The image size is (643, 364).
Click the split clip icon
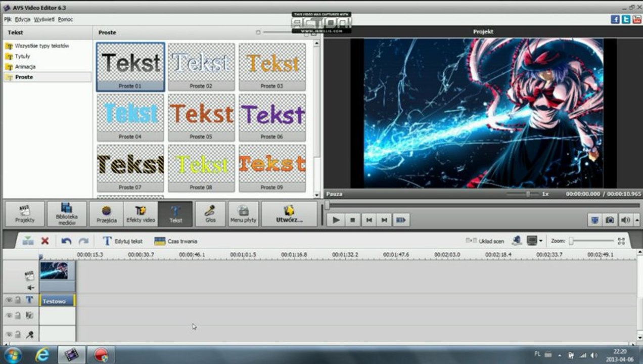coord(28,241)
